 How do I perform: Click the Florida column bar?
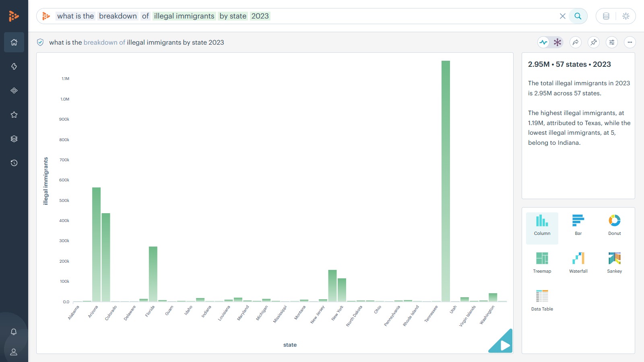point(153,274)
